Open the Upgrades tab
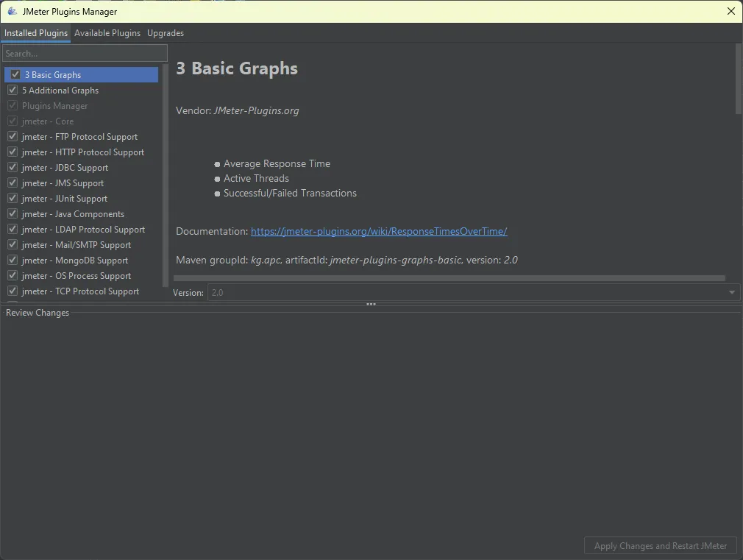This screenshot has width=743, height=560. (x=166, y=33)
